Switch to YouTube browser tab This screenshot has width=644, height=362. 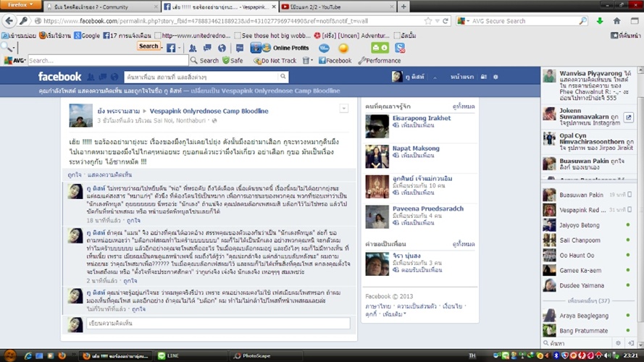(x=338, y=7)
